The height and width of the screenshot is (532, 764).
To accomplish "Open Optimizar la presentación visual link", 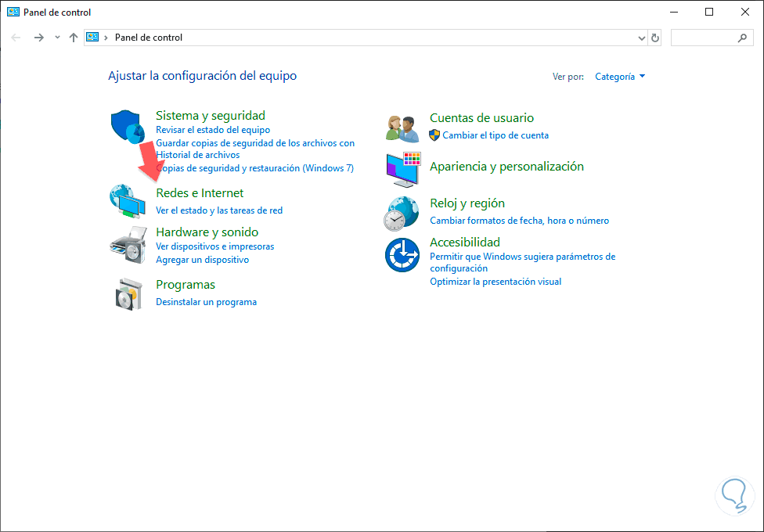I will [496, 282].
